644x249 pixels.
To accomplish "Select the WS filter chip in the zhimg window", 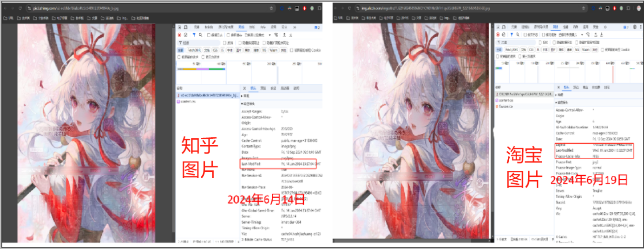I will pos(264,50).
